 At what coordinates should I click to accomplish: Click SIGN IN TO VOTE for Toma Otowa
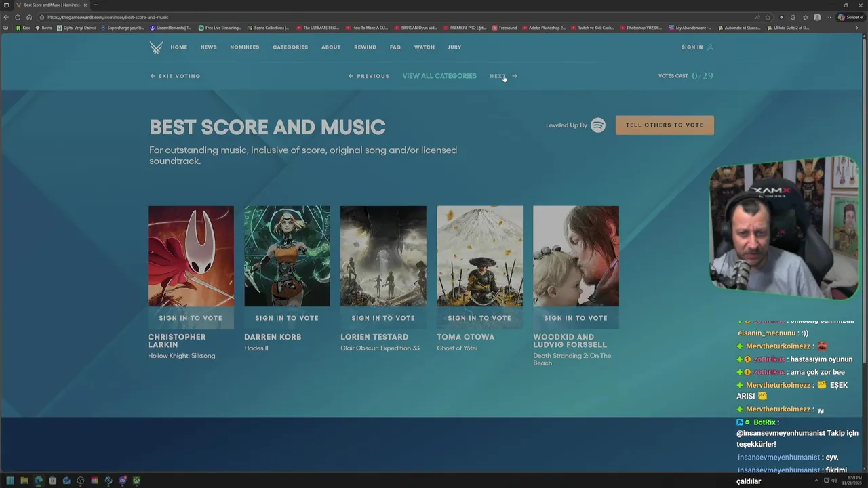pos(479,318)
